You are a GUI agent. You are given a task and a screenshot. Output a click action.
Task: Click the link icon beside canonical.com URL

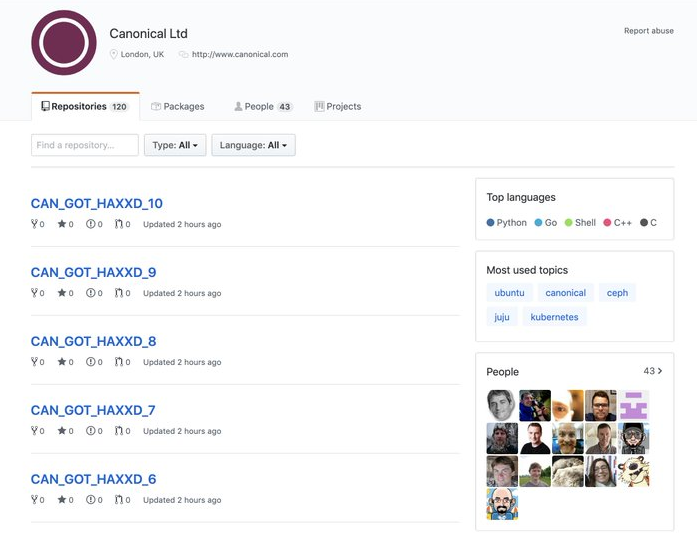pos(183,54)
